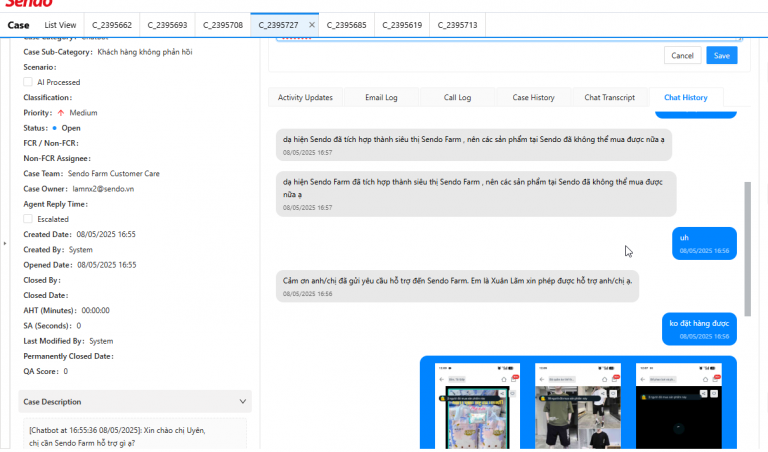Click the blue Open status dot
The image size is (768, 452).
54,128
